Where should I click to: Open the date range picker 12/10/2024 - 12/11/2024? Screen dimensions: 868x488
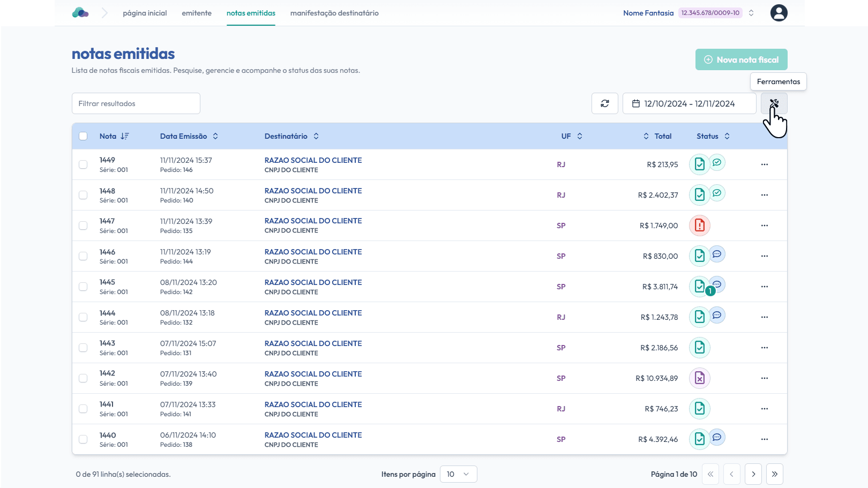[689, 103]
